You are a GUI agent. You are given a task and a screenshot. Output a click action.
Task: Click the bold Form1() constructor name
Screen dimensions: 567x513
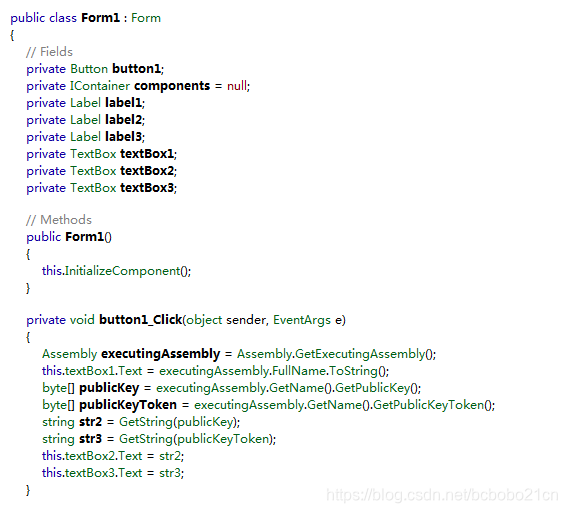pos(85,237)
